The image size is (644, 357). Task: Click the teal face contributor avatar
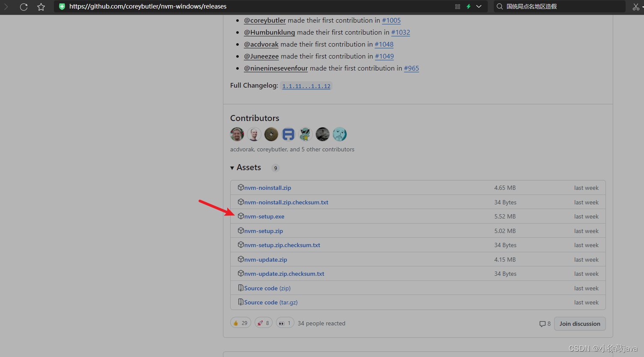click(x=340, y=134)
